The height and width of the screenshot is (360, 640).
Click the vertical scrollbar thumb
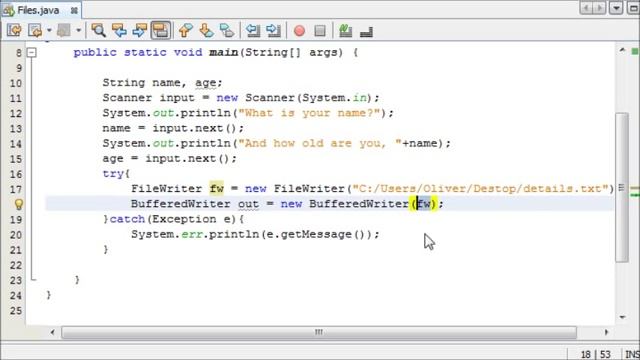pyautogui.click(x=622, y=187)
